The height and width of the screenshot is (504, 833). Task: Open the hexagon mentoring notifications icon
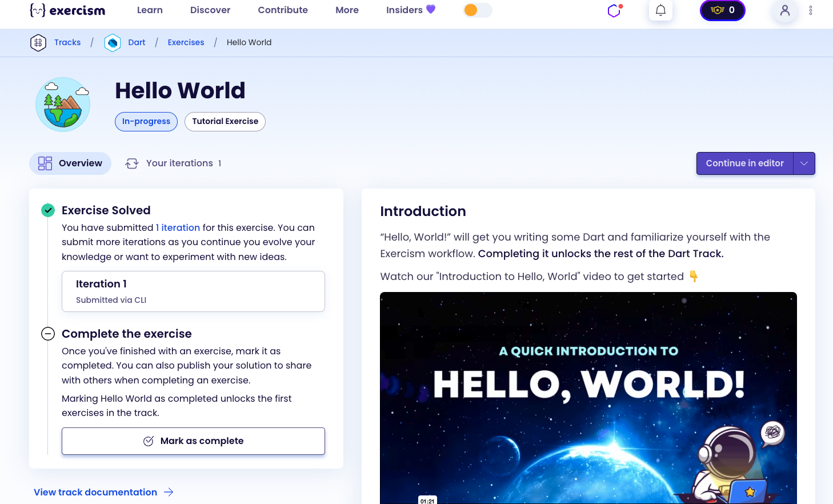(x=615, y=10)
